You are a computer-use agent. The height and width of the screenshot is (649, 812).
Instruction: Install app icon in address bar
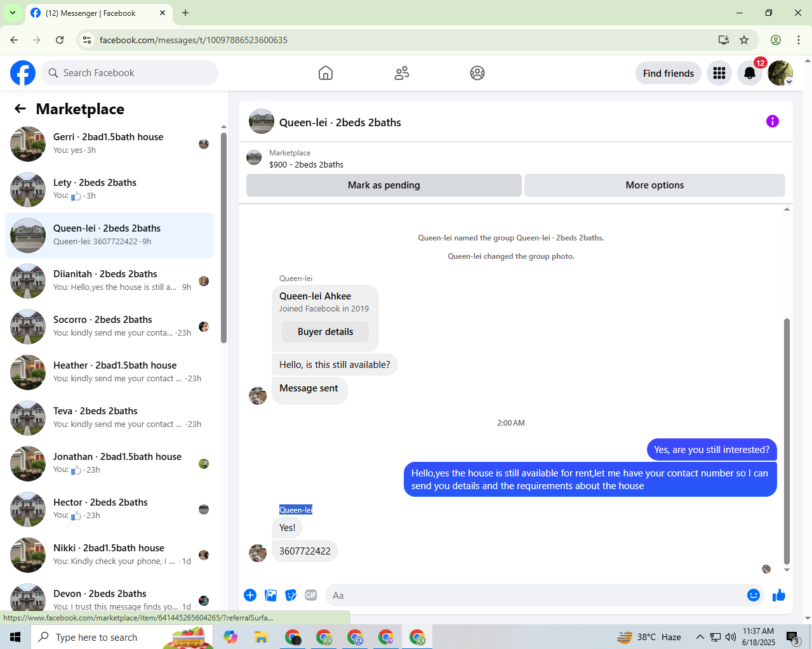click(723, 40)
